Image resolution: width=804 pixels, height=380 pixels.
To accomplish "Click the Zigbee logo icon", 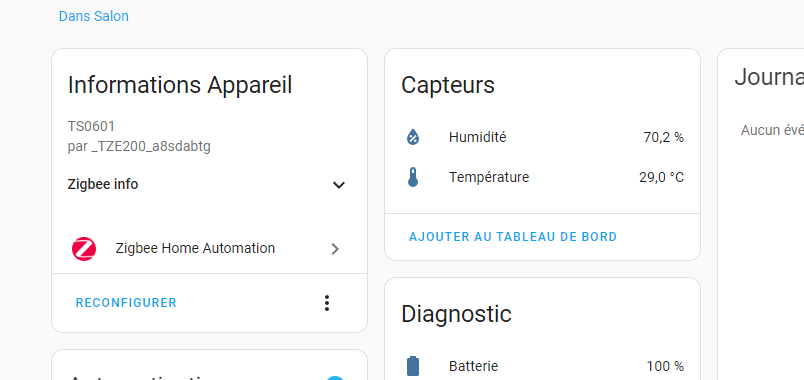I will click(84, 249).
